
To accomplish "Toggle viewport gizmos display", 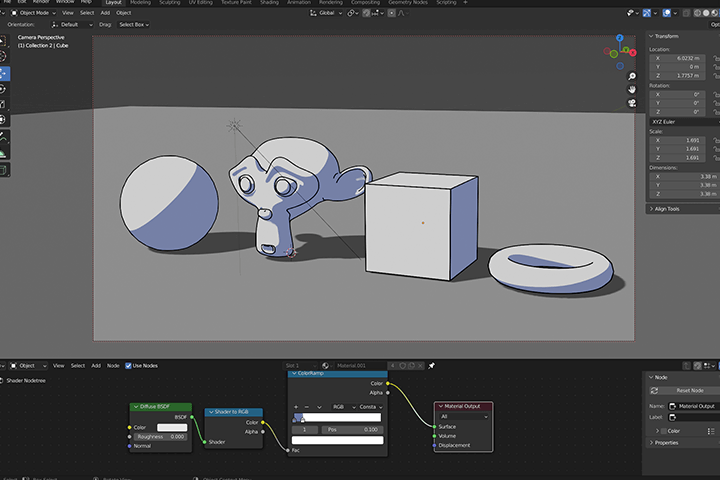I will point(647,13).
